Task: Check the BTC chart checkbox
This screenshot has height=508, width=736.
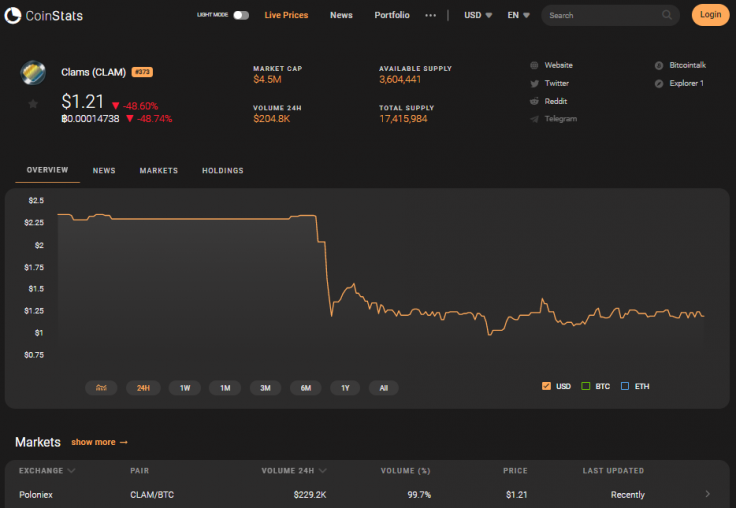Action: [585, 386]
